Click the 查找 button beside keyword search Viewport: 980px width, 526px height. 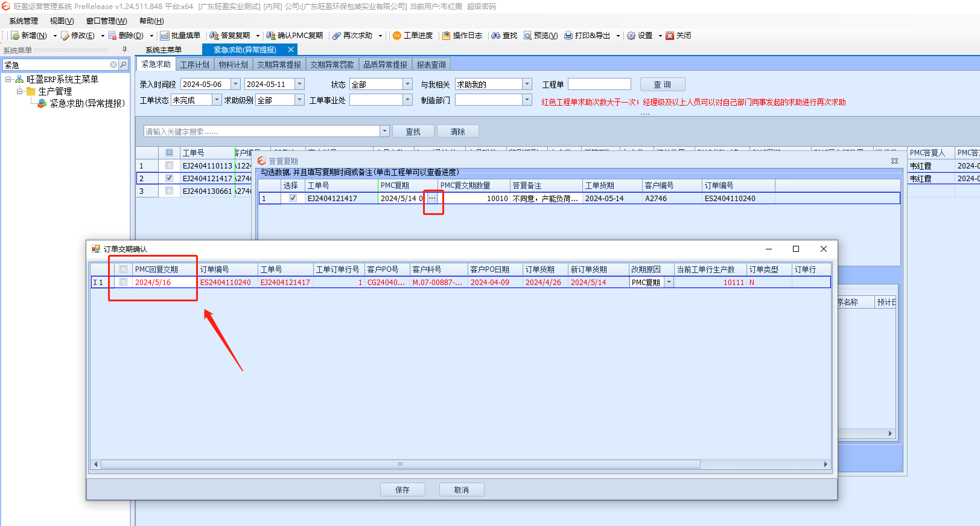click(x=413, y=132)
